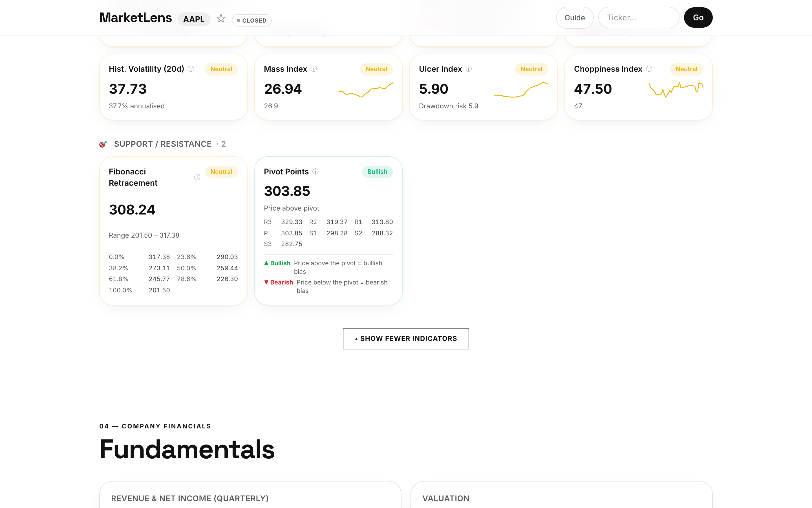Image resolution: width=812 pixels, height=508 pixels.
Task: Click the Pivot Points value 303.85
Action: [287, 191]
